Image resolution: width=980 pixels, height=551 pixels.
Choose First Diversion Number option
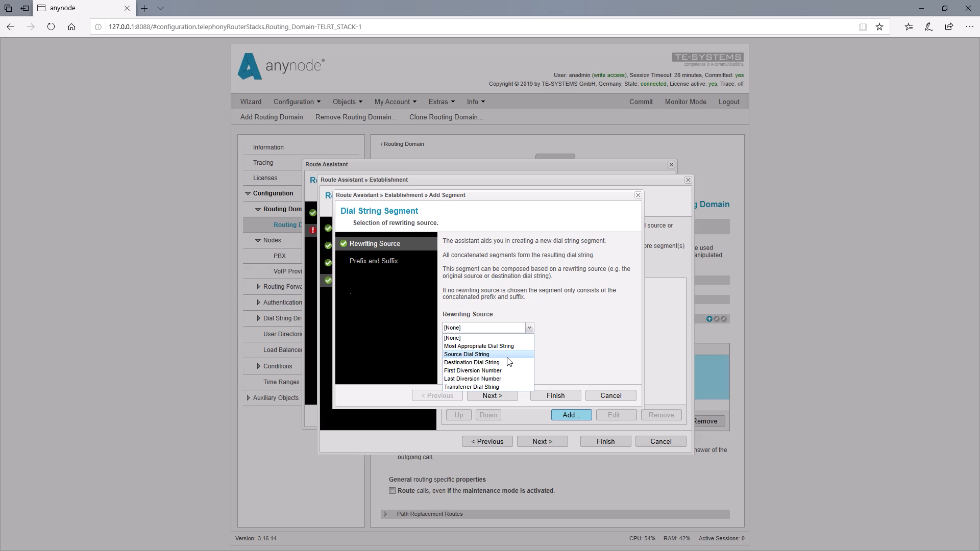488,370
